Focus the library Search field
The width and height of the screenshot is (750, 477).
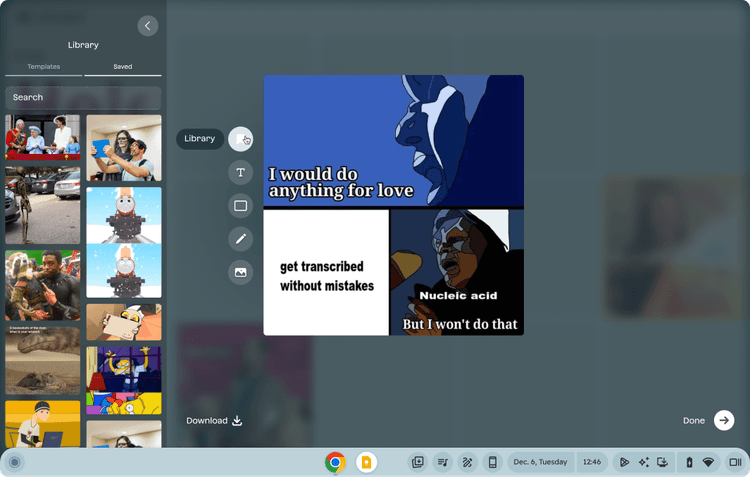[x=83, y=98]
